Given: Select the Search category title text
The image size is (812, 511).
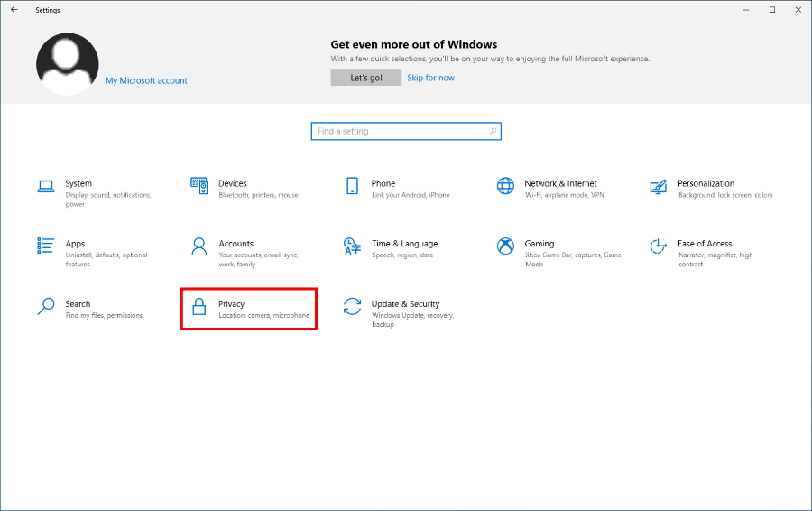Looking at the screenshot, I should click(78, 303).
